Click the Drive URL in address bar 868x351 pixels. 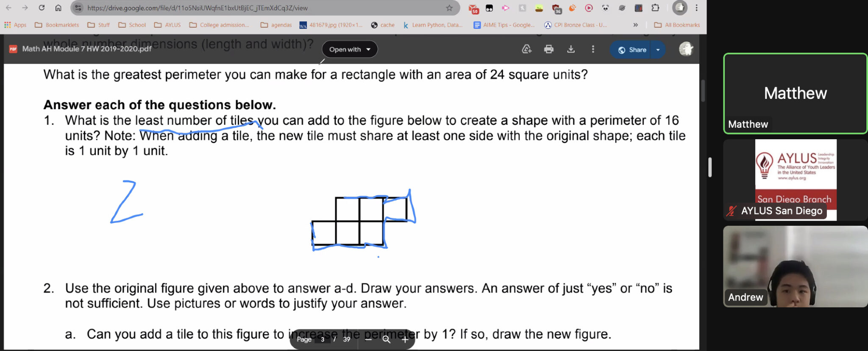[x=198, y=8]
